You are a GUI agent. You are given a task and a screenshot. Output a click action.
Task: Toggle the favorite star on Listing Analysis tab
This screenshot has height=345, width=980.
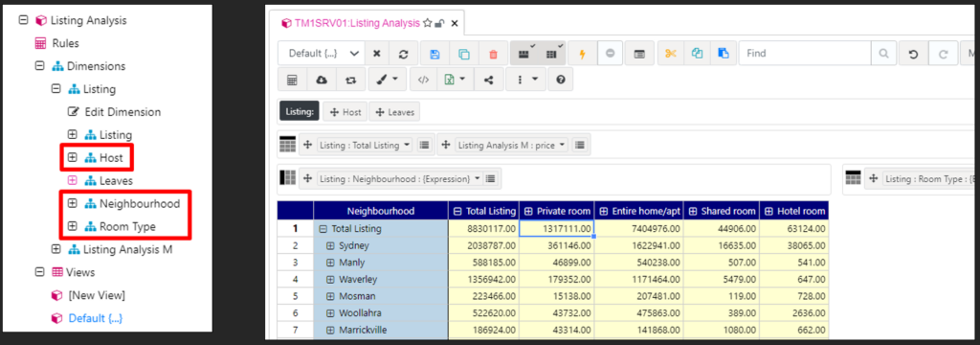click(428, 23)
